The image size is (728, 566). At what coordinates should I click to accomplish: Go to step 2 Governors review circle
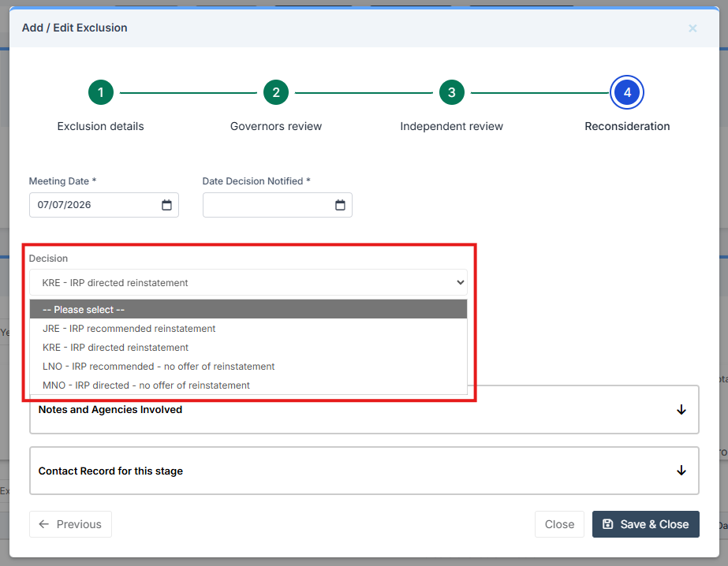[x=276, y=92]
